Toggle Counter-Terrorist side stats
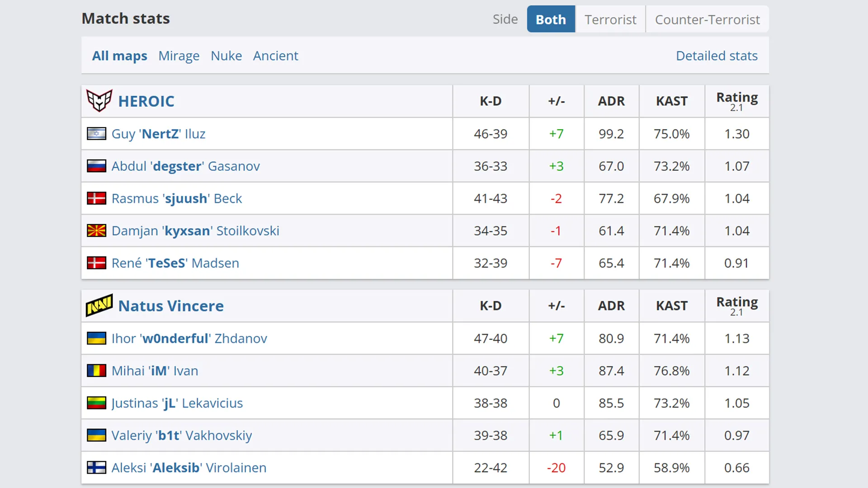The image size is (868, 488). click(x=707, y=19)
